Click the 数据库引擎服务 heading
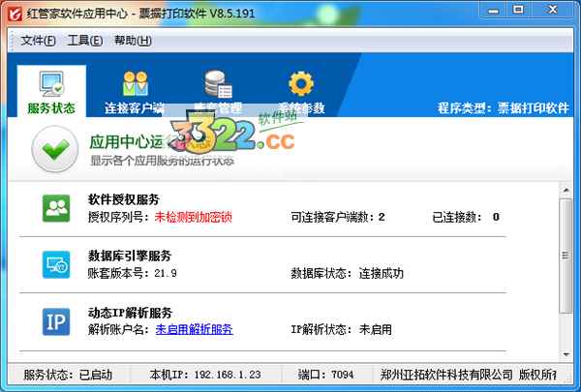This screenshot has height=392, width=581. (130, 256)
